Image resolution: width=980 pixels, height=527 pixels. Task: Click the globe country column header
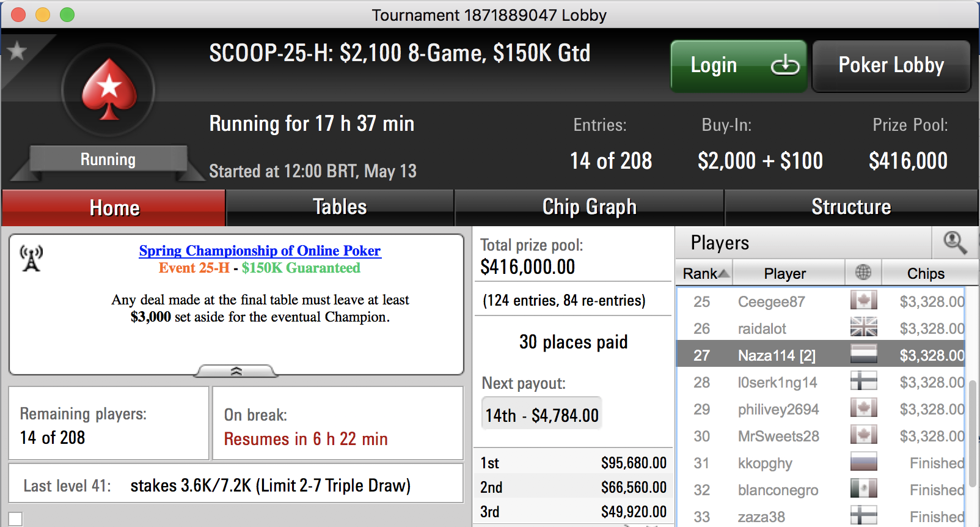(x=863, y=273)
